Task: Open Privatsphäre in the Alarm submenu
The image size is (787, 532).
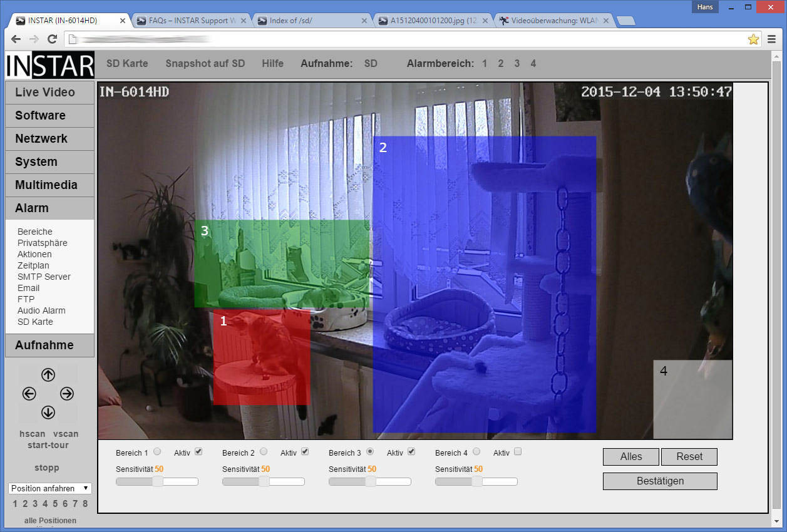Action: pyautogui.click(x=42, y=243)
